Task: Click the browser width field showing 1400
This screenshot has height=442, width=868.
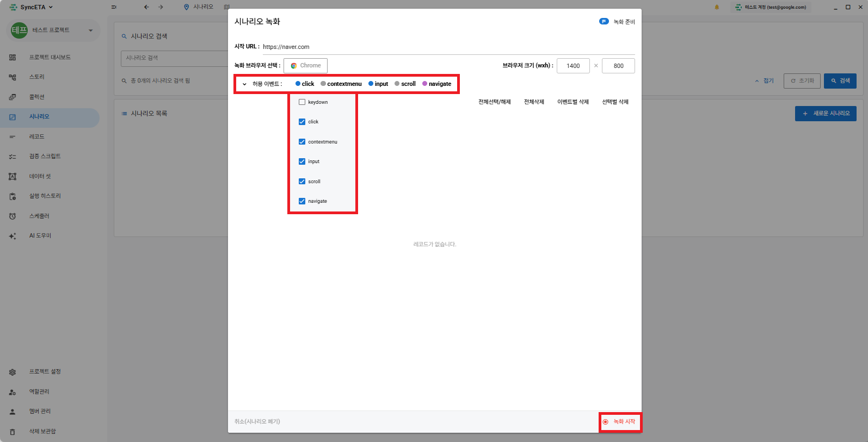Action: [x=573, y=66]
